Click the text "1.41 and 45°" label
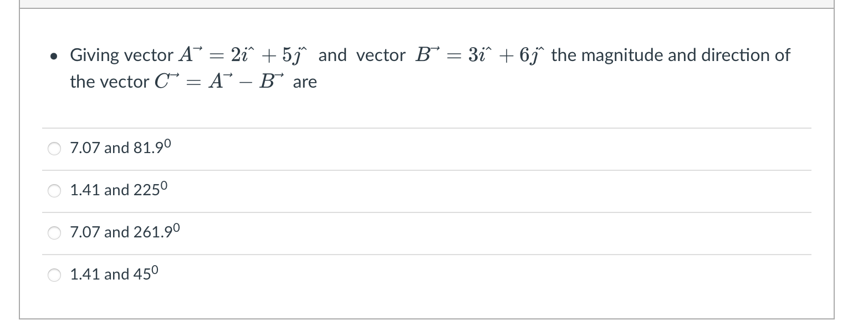This screenshot has width=868, height=335. pos(114,273)
